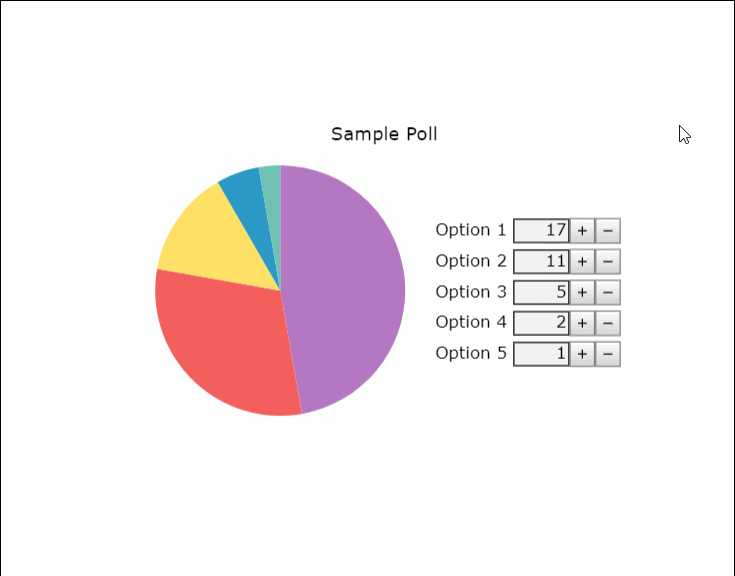Click the Option 1 value field showing 17
The height and width of the screenshot is (576, 735).
click(541, 231)
